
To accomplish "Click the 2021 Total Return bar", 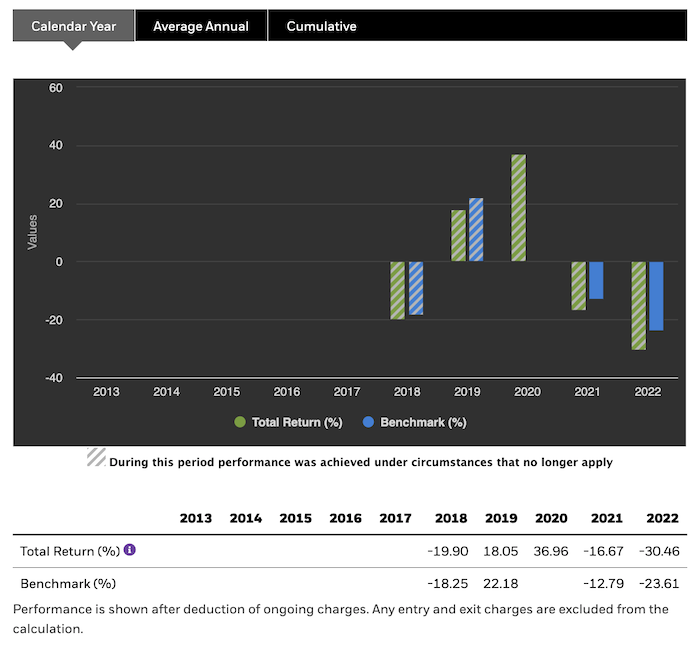I will point(578,286).
